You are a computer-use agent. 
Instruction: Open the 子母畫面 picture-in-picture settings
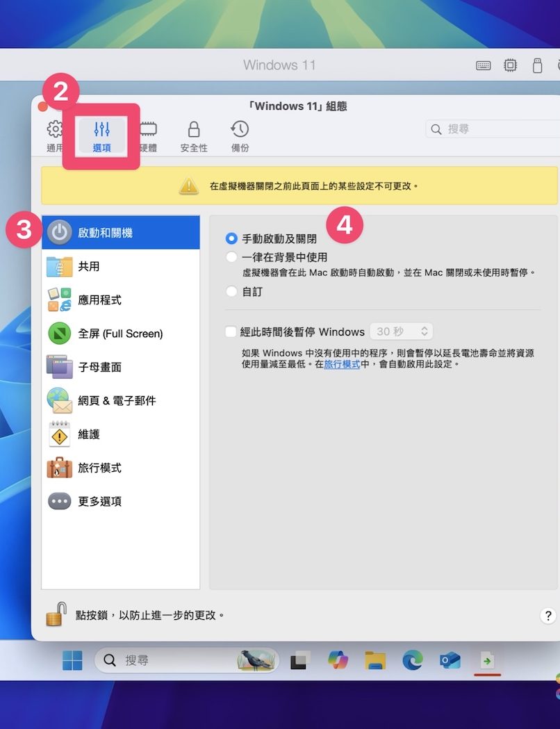[x=99, y=367]
